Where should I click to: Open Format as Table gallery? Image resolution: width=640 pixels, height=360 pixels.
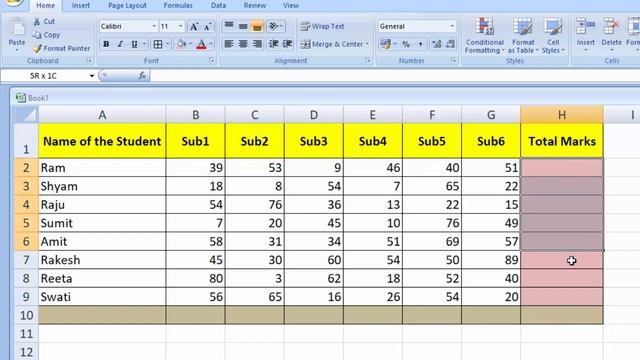pyautogui.click(x=523, y=36)
